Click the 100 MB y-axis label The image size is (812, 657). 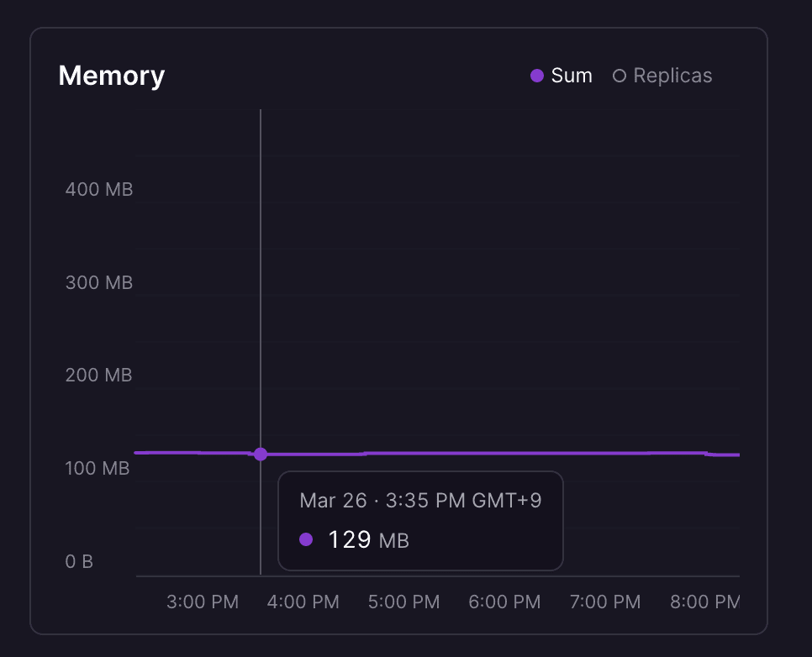click(x=98, y=468)
